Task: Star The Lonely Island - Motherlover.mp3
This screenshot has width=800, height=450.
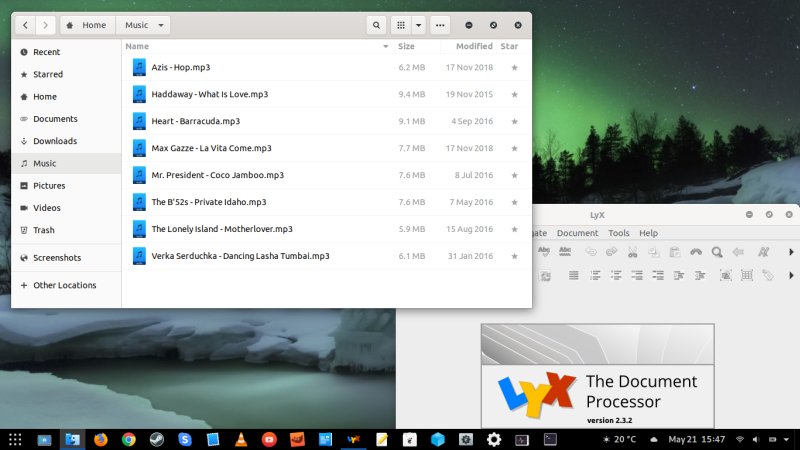Action: pos(514,229)
